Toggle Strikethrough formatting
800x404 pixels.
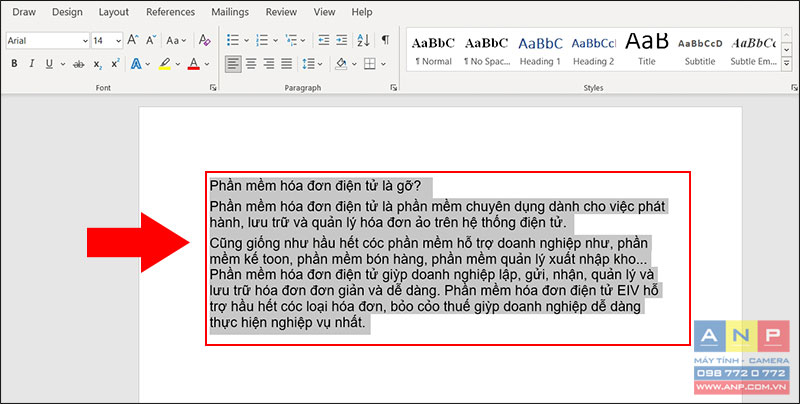(79, 64)
